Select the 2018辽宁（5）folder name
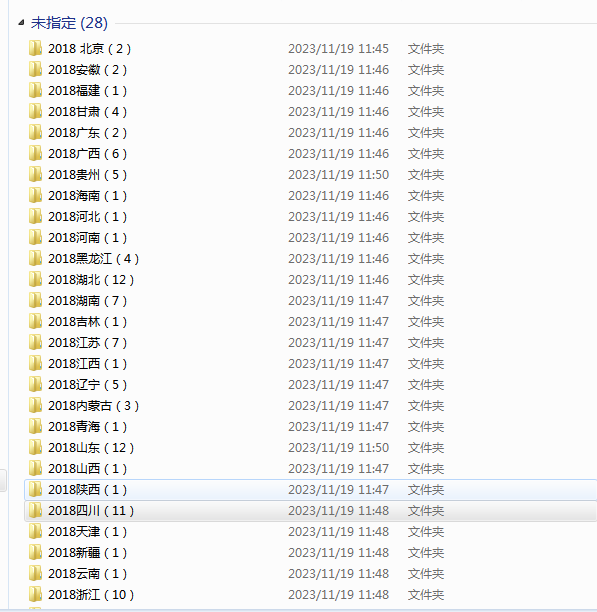The width and height of the screenshot is (597, 612). (88, 384)
